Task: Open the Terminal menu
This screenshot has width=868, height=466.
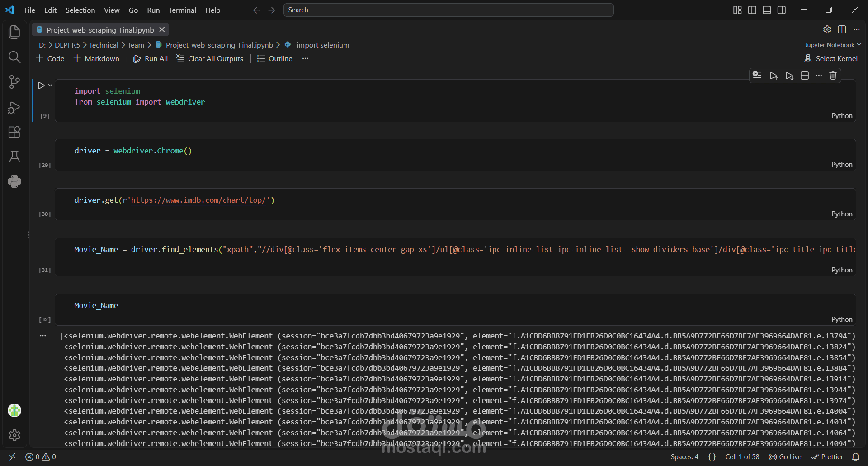Action: click(183, 10)
